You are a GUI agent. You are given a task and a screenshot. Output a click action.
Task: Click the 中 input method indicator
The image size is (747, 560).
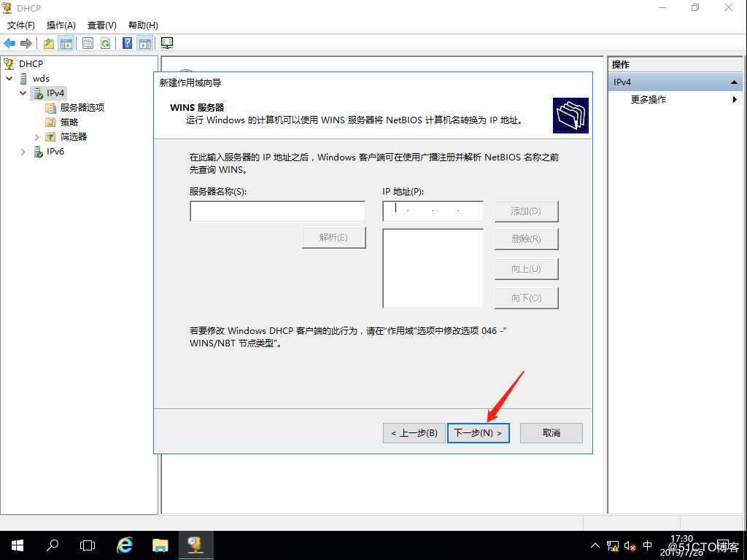(647, 545)
